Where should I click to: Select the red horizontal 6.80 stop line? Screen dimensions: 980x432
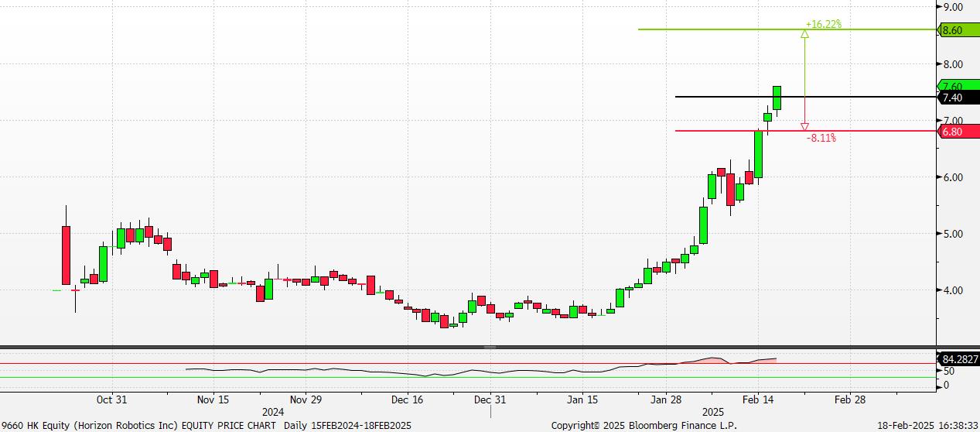tap(806, 131)
